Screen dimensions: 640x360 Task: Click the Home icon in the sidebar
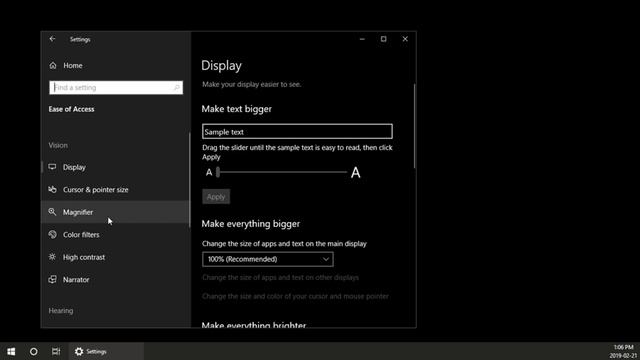(x=53, y=65)
